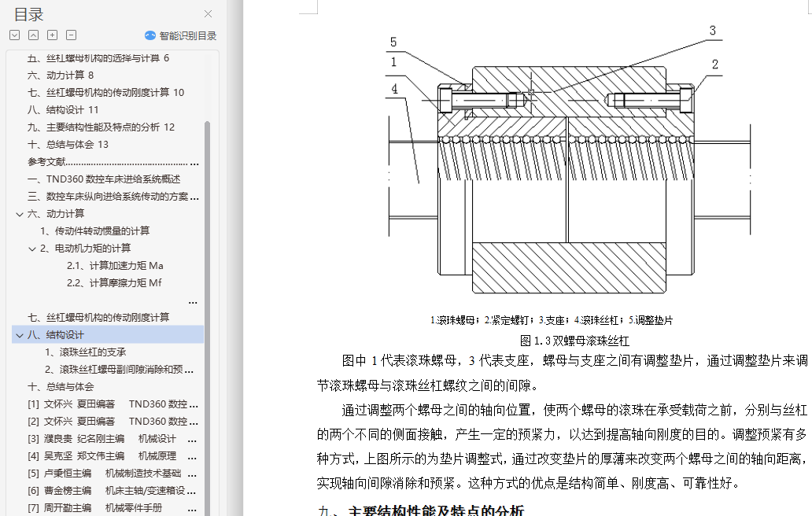This screenshot has height=516, width=812.
Task: Select reference [1] 文怀兴 夏田编著
Action: pyautogui.click(x=113, y=404)
